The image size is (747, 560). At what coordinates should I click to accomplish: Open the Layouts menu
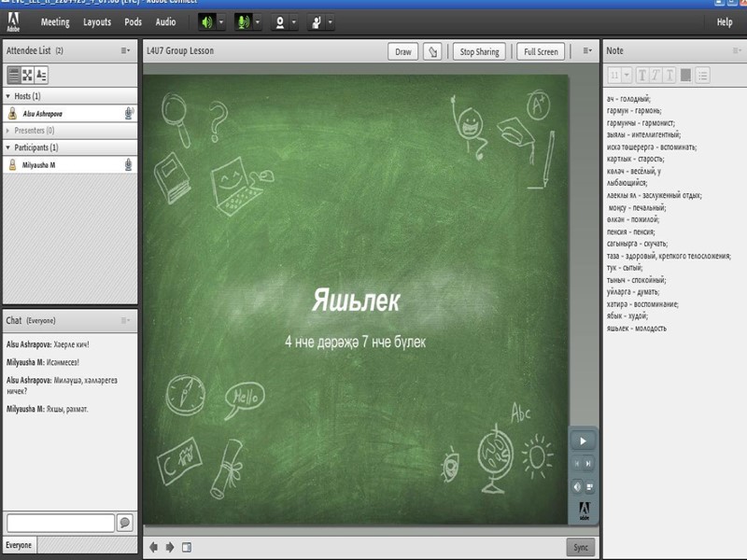[97, 21]
